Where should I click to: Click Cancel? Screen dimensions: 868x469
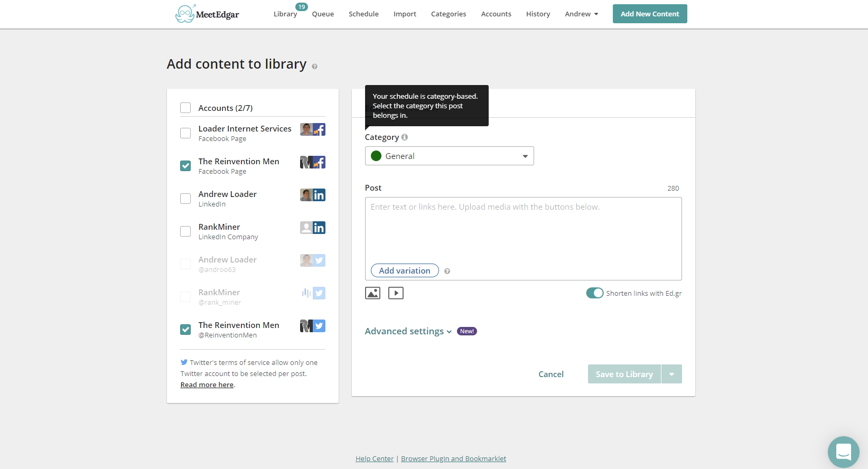551,374
